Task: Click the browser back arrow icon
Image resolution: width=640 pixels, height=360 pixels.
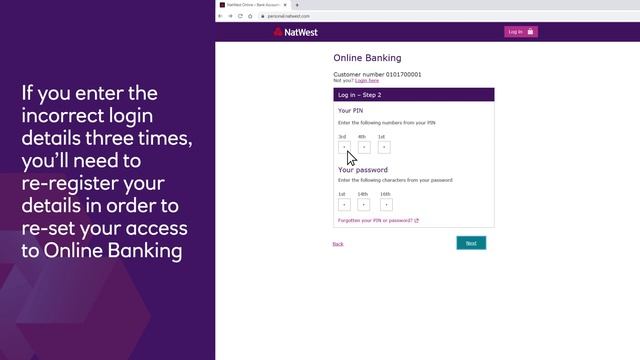Action: click(220, 16)
